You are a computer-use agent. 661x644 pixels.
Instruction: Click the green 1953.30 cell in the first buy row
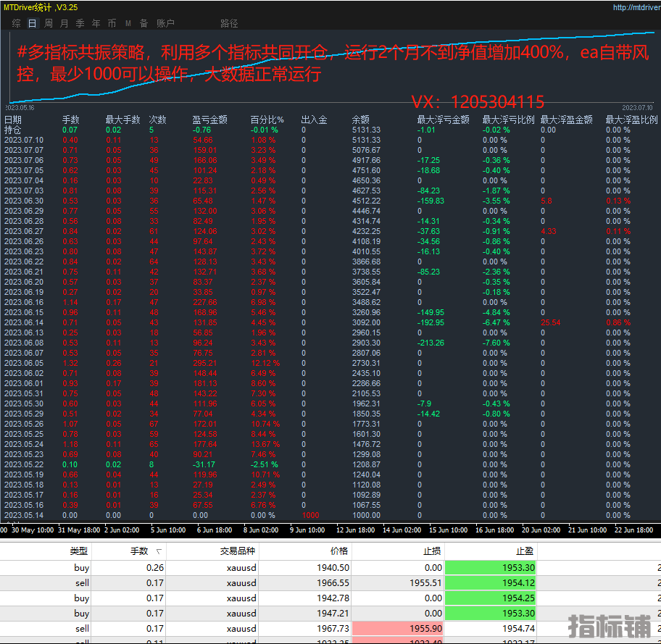pyautogui.click(x=489, y=568)
